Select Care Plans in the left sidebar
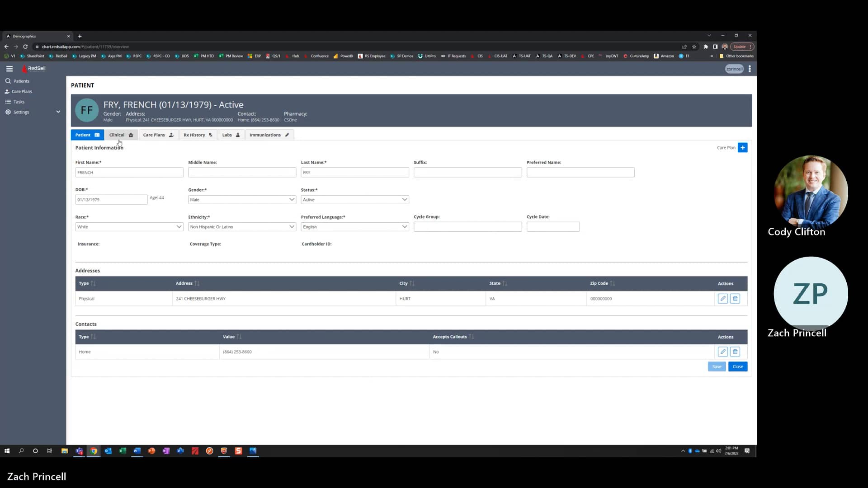 tap(22, 91)
